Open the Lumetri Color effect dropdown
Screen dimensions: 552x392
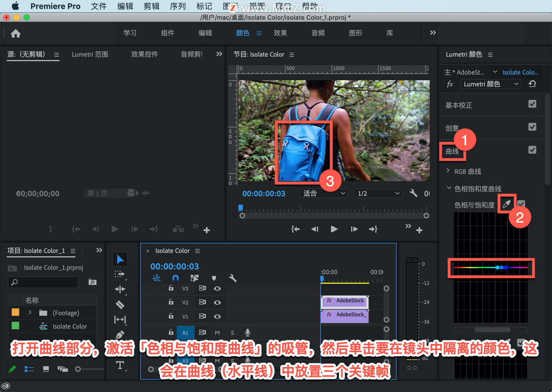pyautogui.click(x=490, y=84)
